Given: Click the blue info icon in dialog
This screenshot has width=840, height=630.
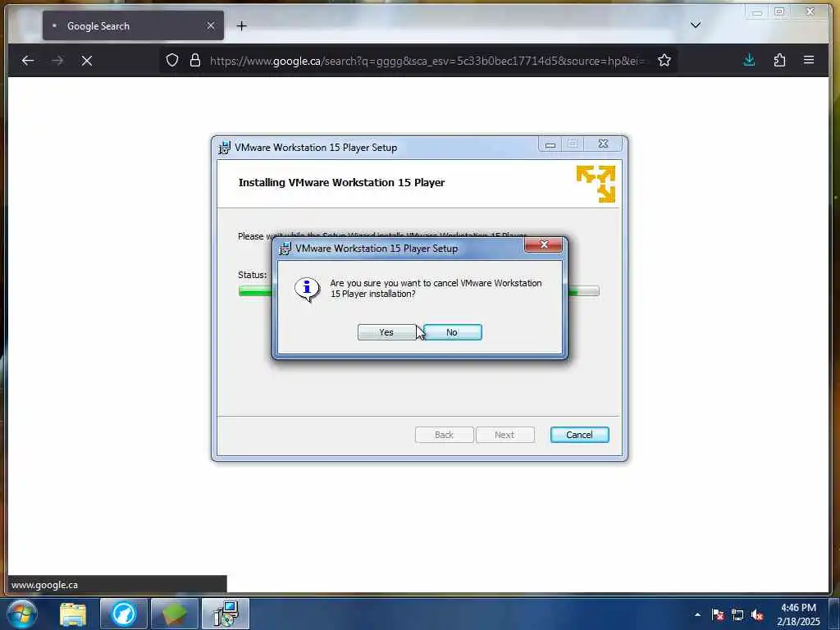Looking at the screenshot, I should [x=307, y=290].
